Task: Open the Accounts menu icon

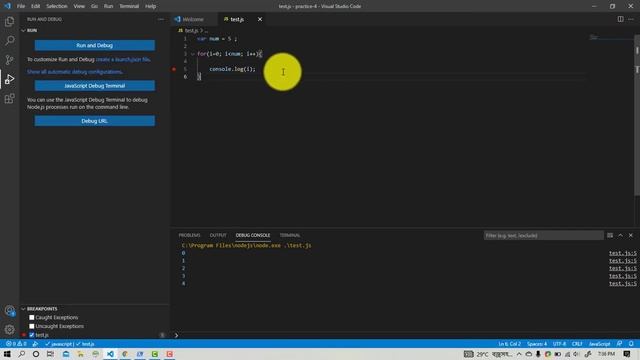Action: pos(10,311)
